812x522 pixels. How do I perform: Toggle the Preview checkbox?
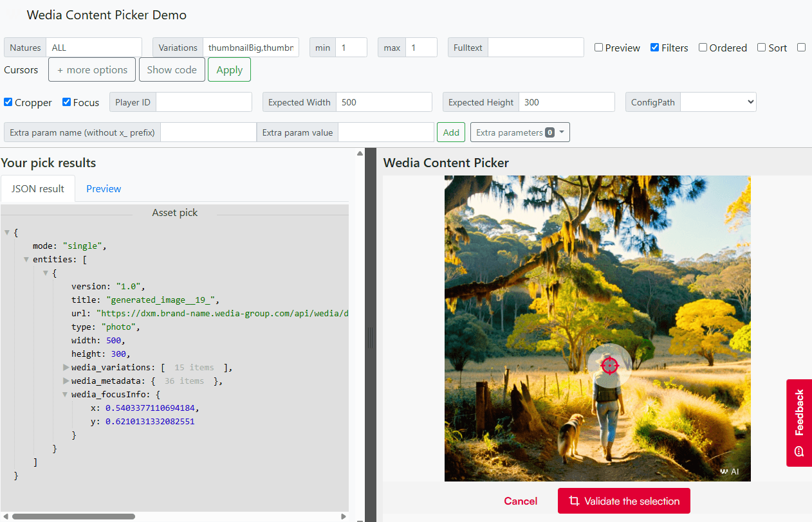598,47
